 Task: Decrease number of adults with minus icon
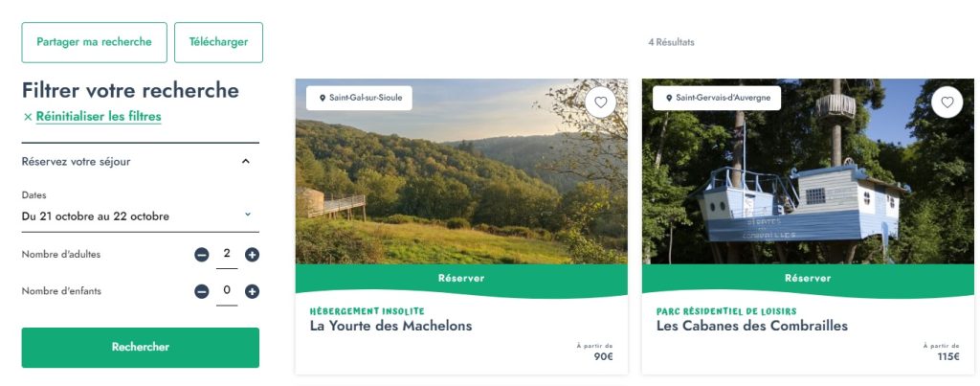point(201,255)
